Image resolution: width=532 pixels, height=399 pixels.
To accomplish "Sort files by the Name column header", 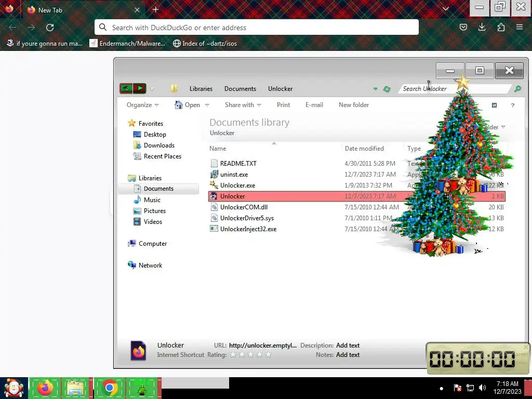I will (218, 148).
